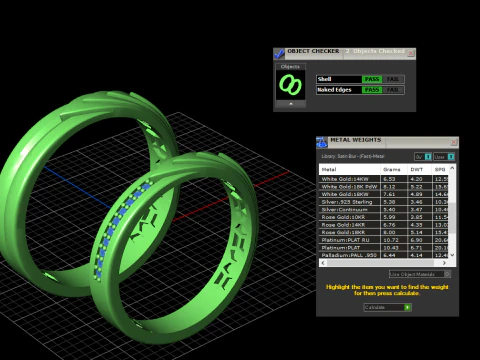Click the Calculate button
The height and width of the screenshot is (360, 480).
387,307
